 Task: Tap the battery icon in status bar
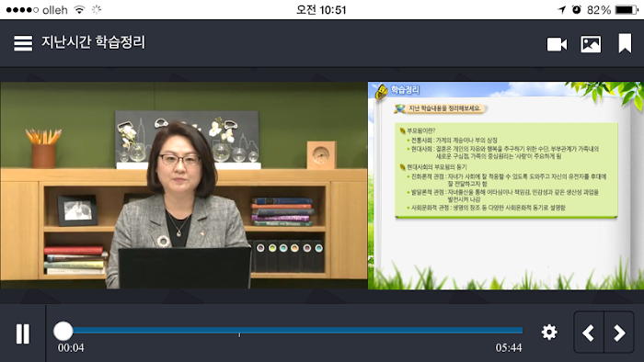click(x=627, y=10)
